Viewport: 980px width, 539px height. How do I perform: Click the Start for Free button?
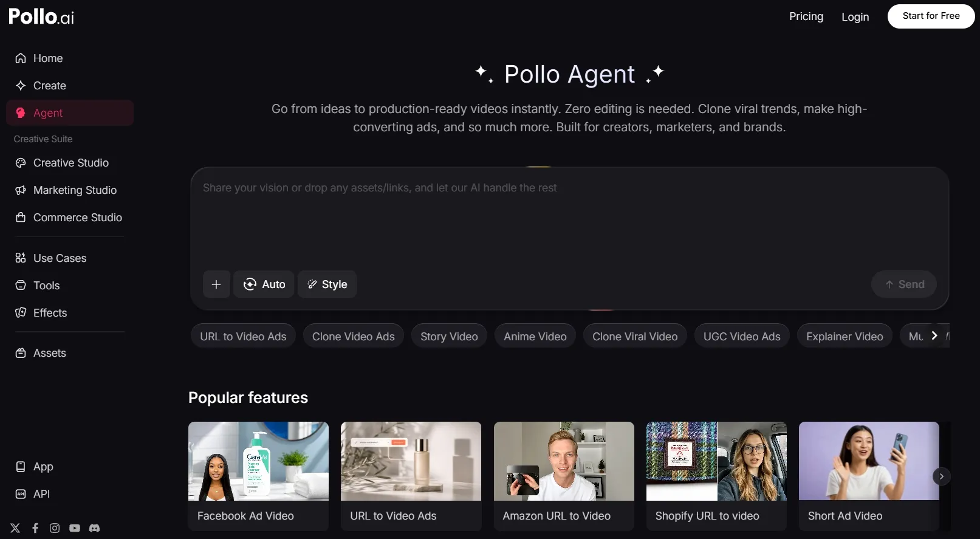pyautogui.click(x=931, y=16)
